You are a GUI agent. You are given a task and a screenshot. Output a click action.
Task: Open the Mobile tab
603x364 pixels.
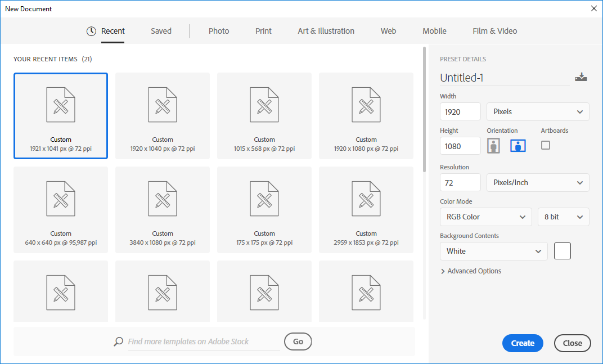point(435,31)
